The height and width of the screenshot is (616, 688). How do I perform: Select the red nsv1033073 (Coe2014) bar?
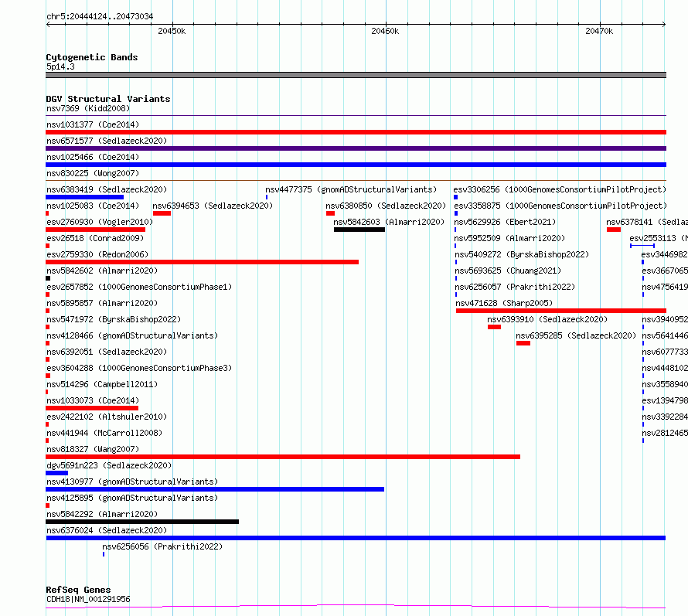click(92, 408)
